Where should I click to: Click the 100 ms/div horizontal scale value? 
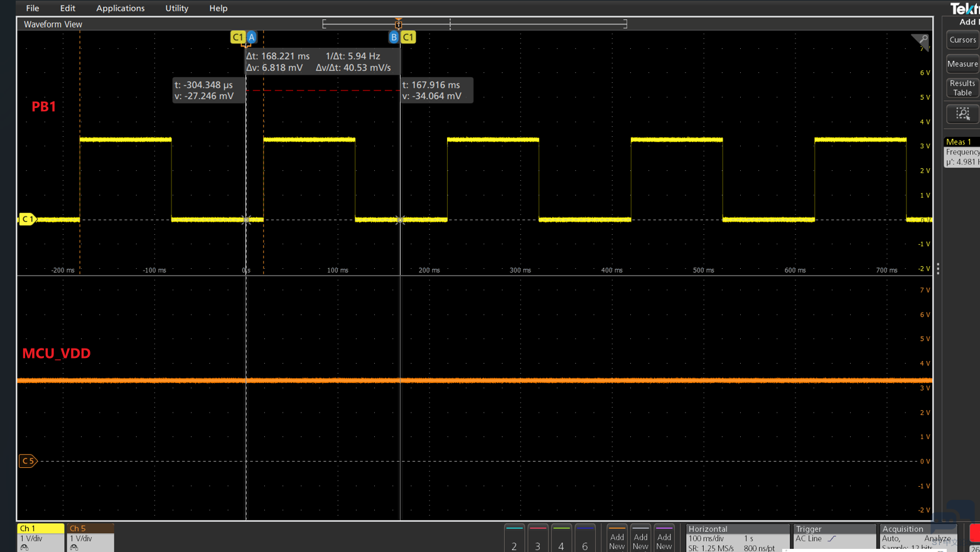point(706,539)
